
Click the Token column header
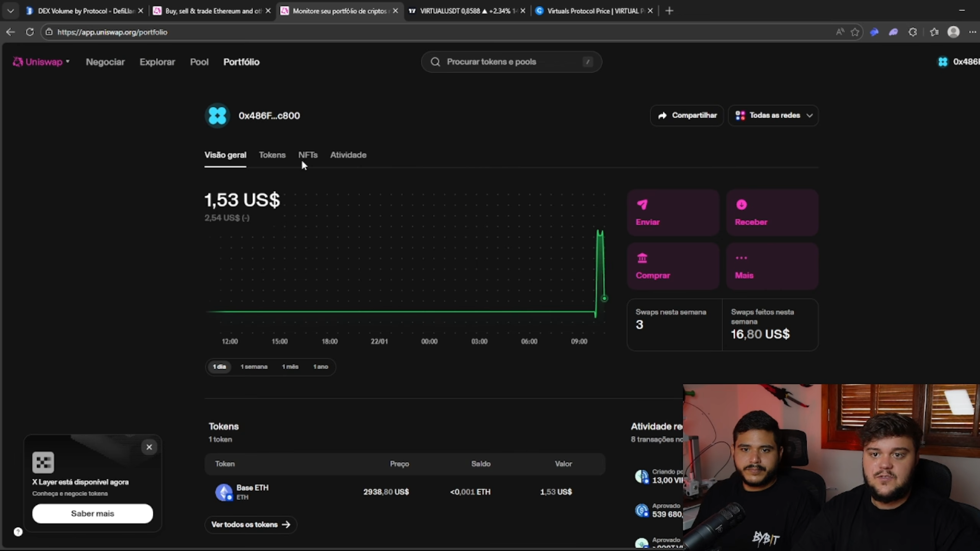click(x=225, y=464)
